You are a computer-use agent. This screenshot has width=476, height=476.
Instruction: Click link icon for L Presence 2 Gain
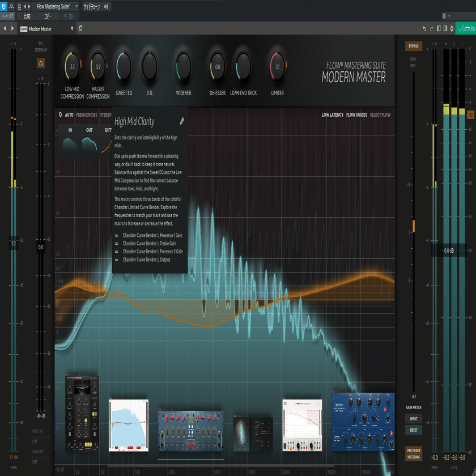117,252
